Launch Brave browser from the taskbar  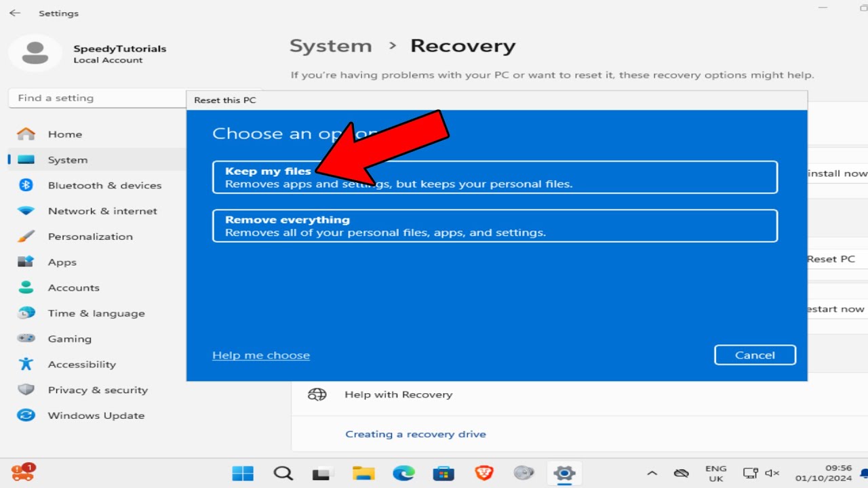click(x=484, y=473)
